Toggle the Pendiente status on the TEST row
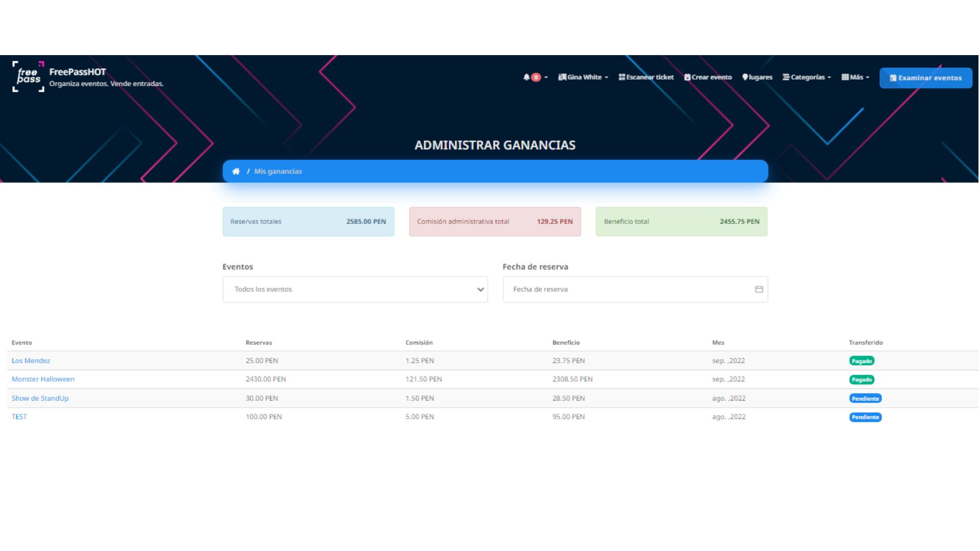 tap(865, 417)
